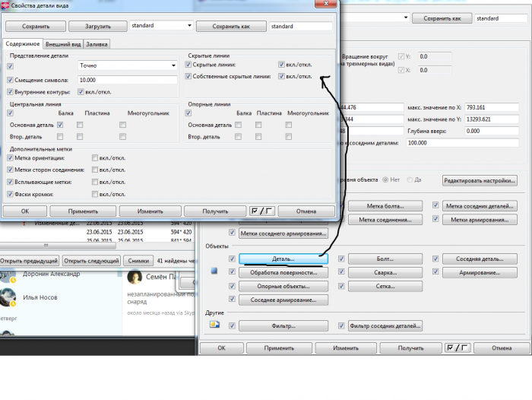The image size is (532, 400).
Task: Open the Точно representation dropdown
Action: pyautogui.click(x=128, y=65)
